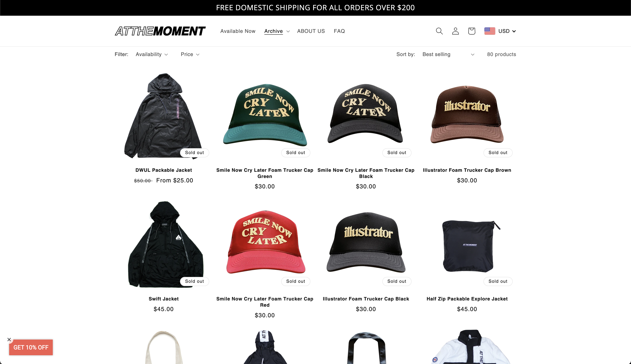Open Illustrator Foam Trucker Cap Brown link

point(467,170)
